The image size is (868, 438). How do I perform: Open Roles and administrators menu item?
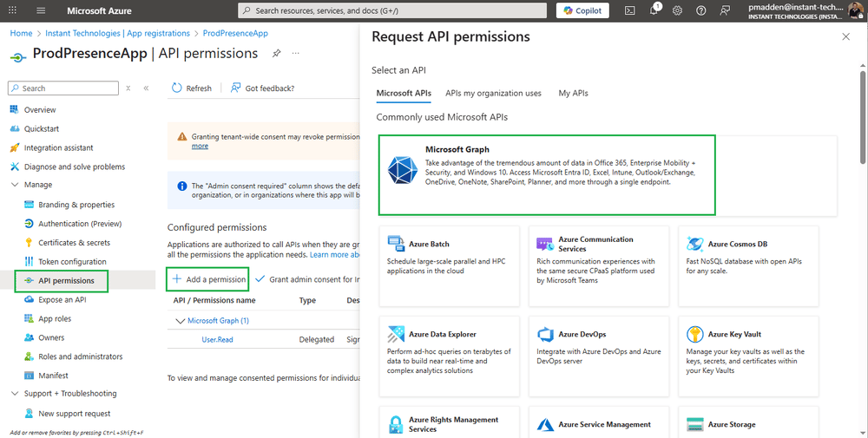click(x=80, y=356)
